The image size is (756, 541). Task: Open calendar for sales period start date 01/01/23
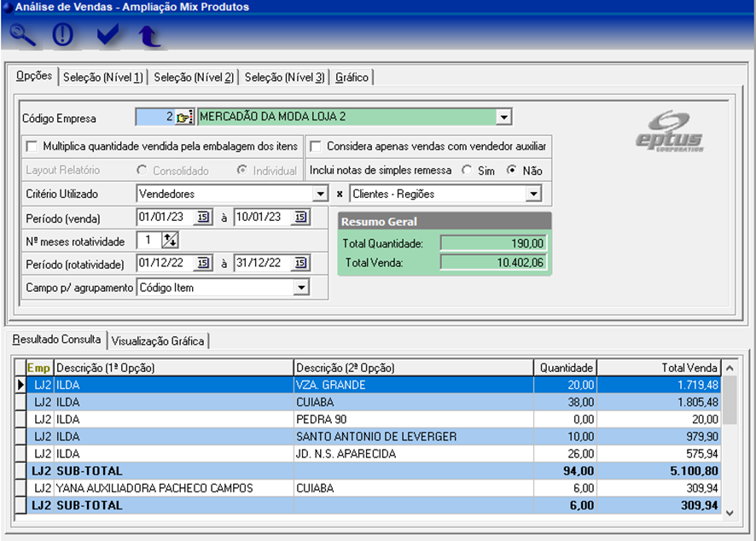point(203,218)
